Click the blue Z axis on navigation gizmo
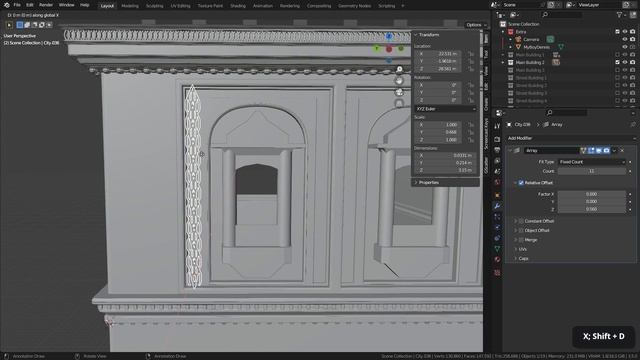 (389, 36)
